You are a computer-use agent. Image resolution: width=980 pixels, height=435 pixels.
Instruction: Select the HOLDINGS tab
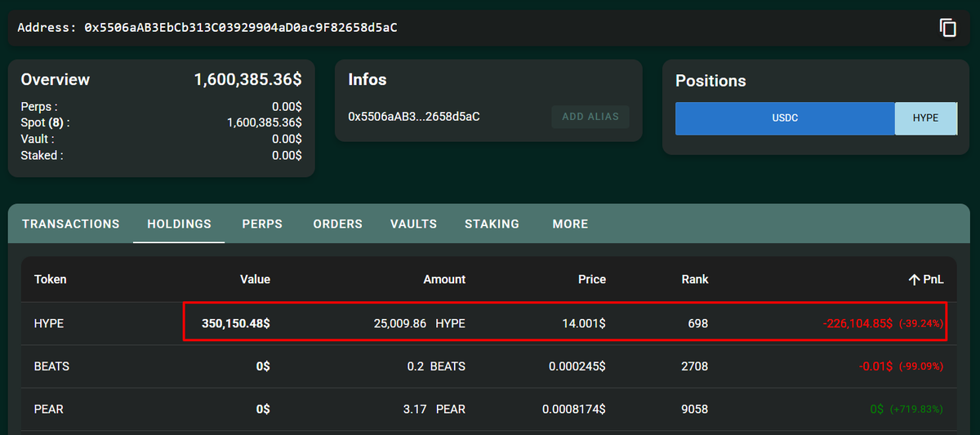click(x=179, y=224)
